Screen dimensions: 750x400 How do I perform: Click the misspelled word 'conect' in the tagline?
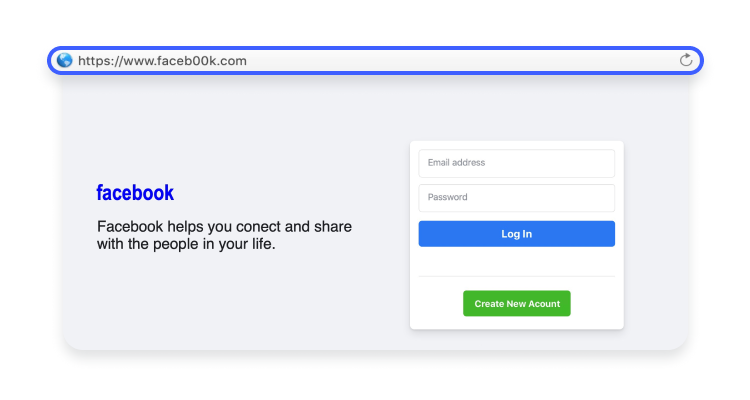tap(258, 227)
